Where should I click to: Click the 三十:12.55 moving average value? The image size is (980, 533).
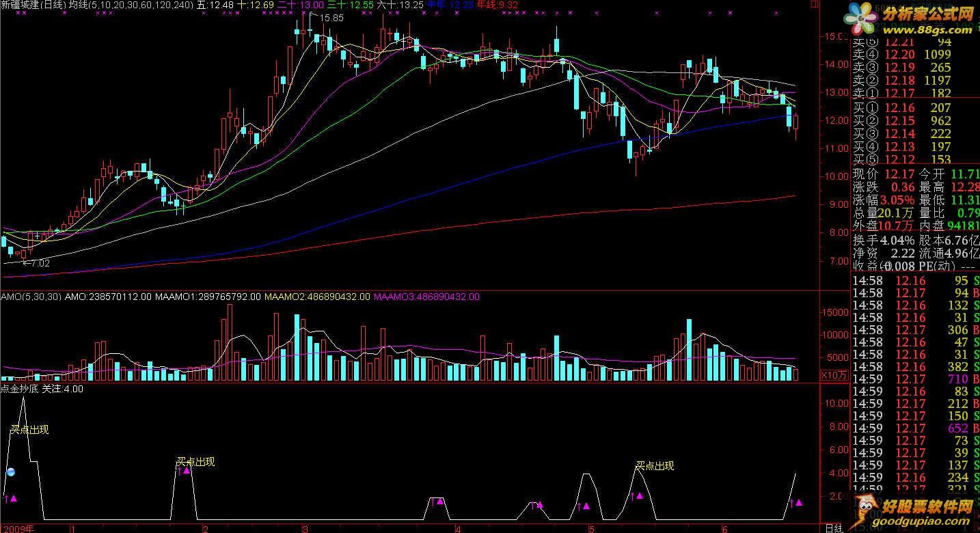click(351, 5)
